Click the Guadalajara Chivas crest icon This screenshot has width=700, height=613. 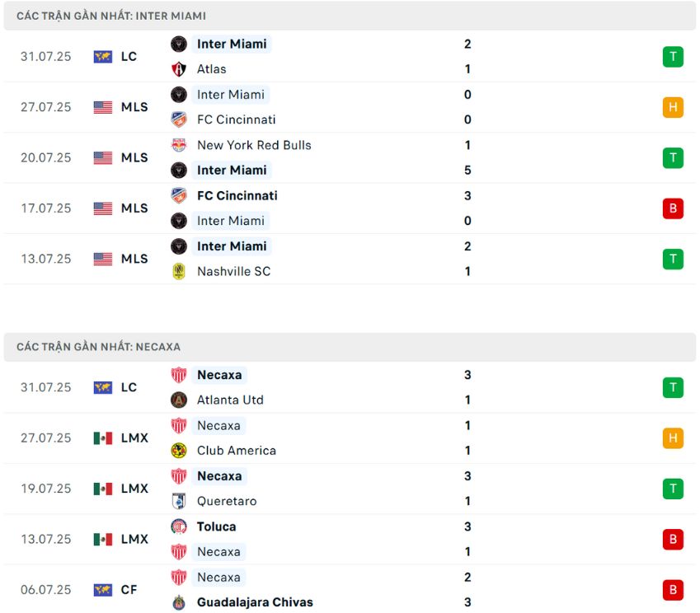point(179,602)
